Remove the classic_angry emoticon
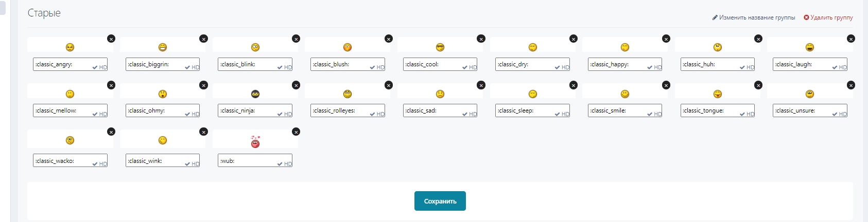 [111, 39]
